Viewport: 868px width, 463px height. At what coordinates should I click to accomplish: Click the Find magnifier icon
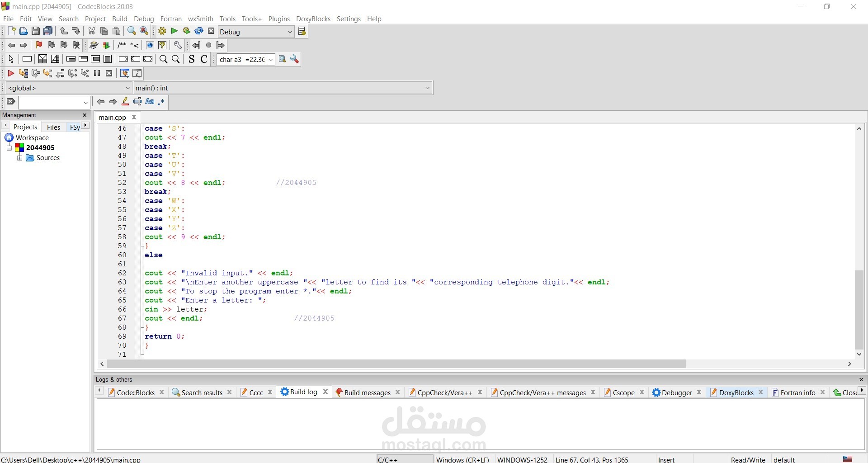click(x=132, y=31)
